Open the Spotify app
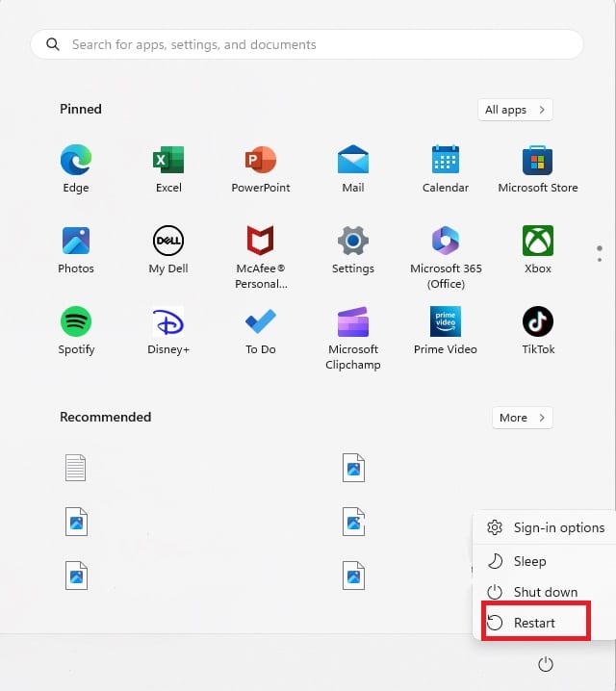The image size is (616, 691). click(76, 321)
